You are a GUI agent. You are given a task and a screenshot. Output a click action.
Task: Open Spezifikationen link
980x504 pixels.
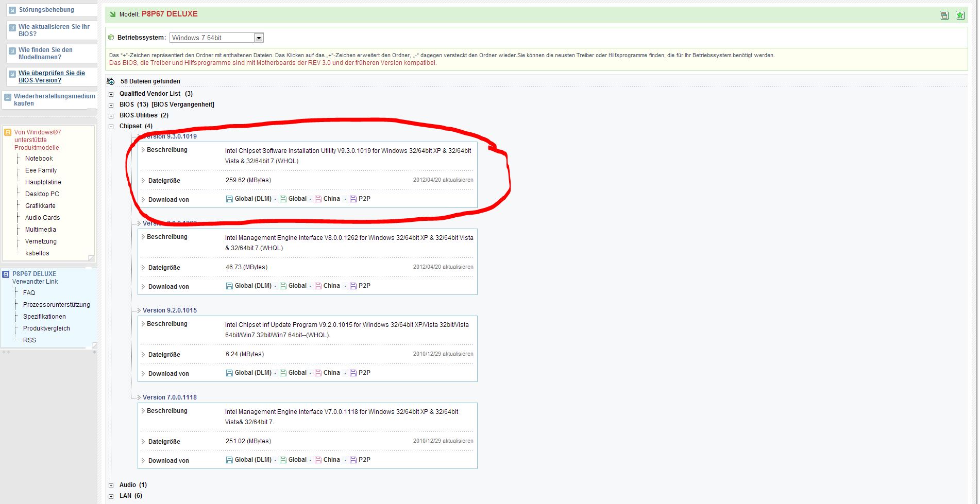44,317
